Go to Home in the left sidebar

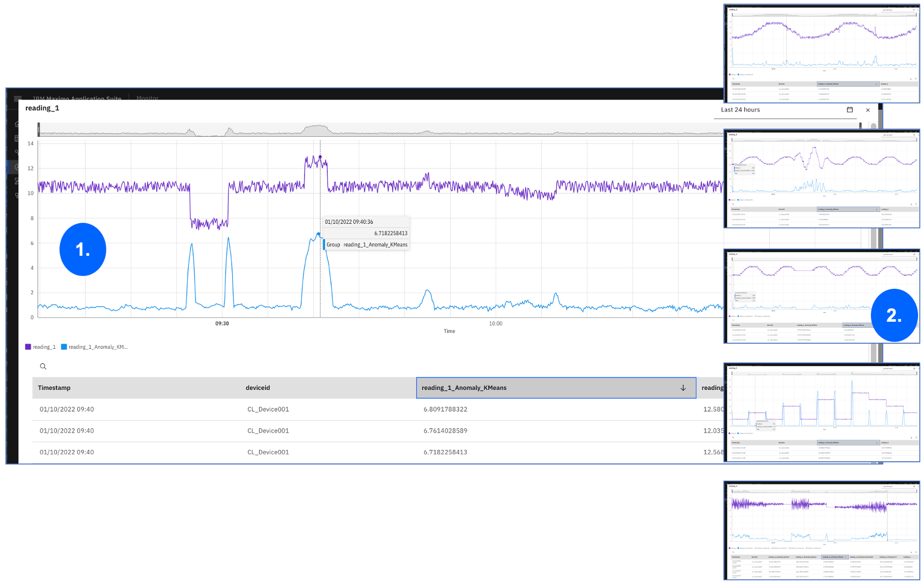click(x=16, y=124)
